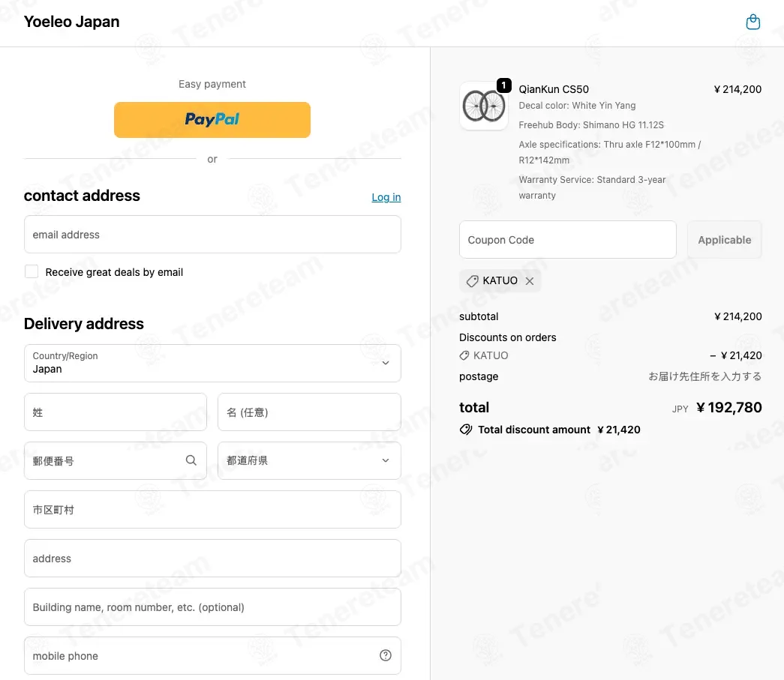Expand the 都道府県 prefecture dropdown
Screen dimensions: 784x680
pyautogui.click(x=309, y=460)
